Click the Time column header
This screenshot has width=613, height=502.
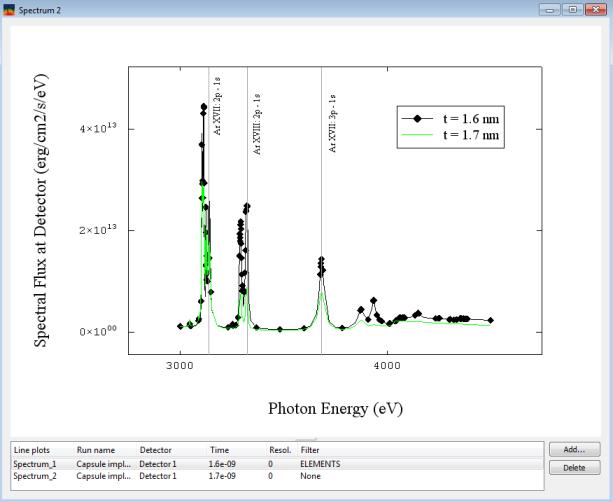pyautogui.click(x=219, y=450)
